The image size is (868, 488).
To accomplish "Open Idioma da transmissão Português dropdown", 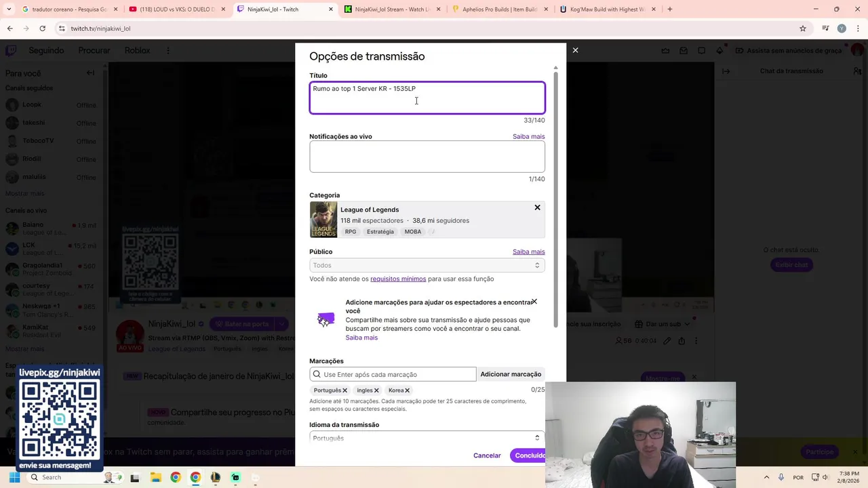I will (427, 438).
